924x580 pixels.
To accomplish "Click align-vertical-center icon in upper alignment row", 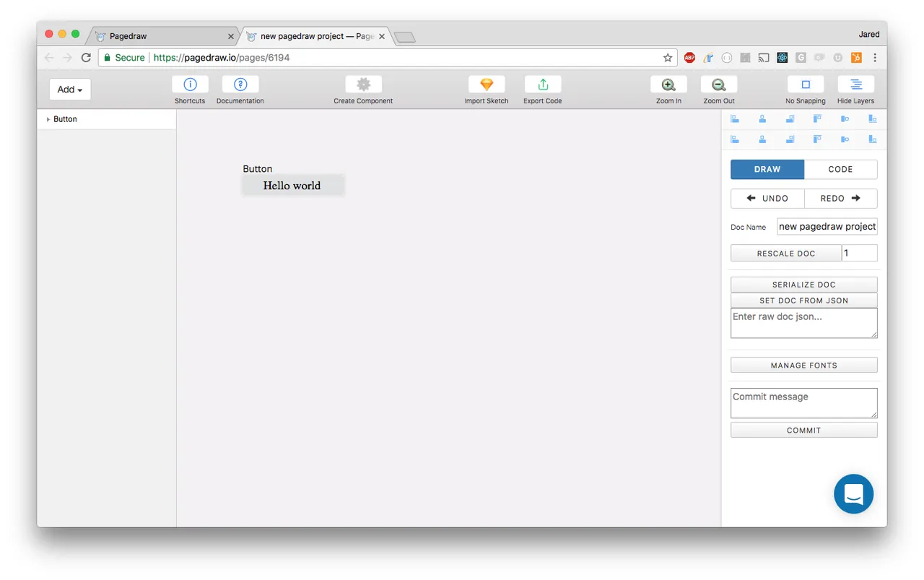I will 845,119.
